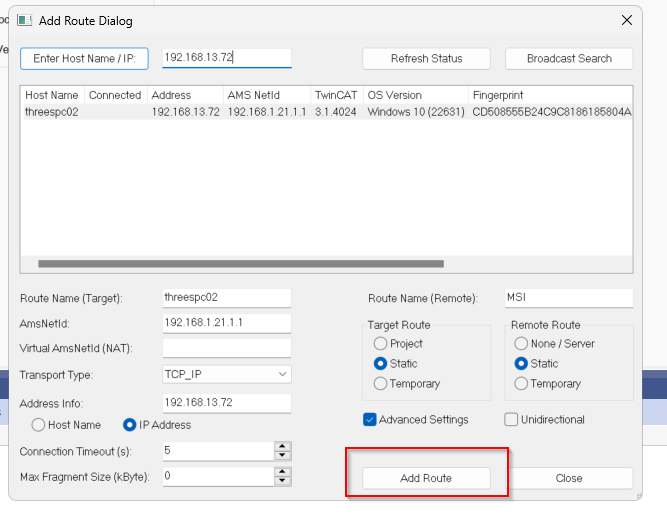
Task: Select Temporary under Target Route
Action: click(380, 383)
